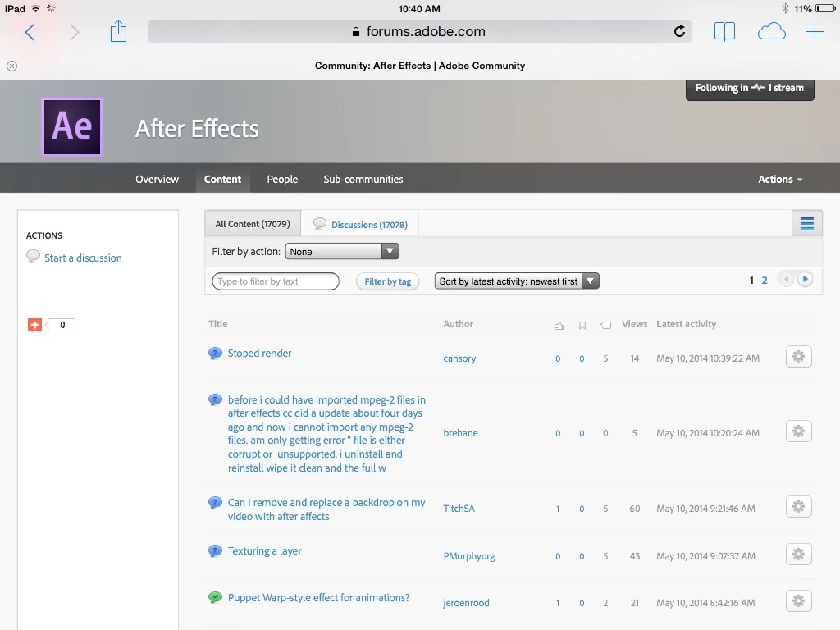Go back with Safari back arrow
Screen dimensions: 840x630
(x=30, y=32)
